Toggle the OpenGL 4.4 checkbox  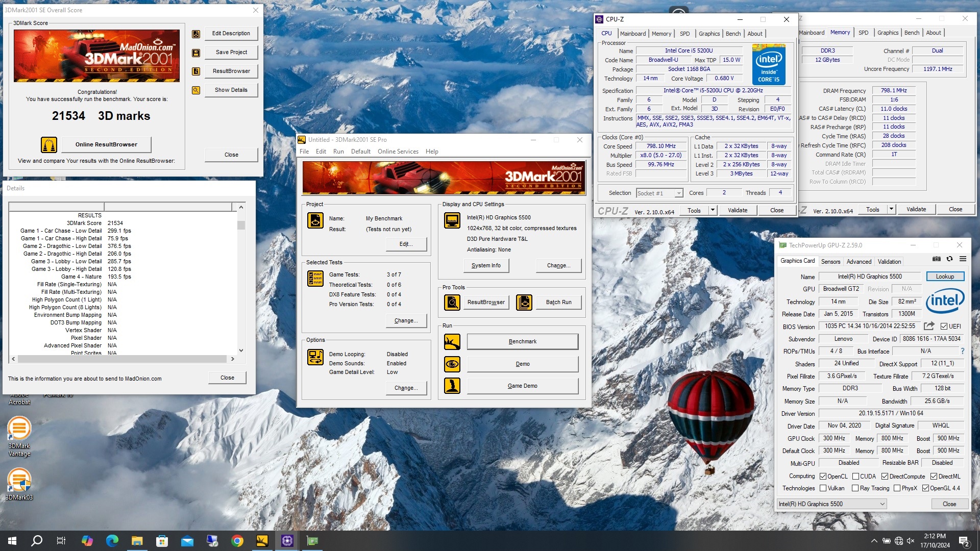coord(925,488)
